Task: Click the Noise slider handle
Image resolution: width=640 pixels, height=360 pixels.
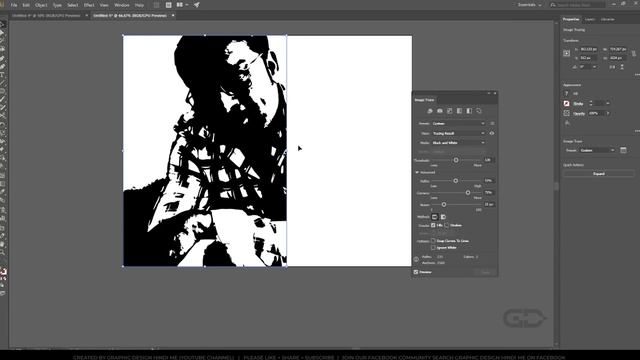Action: 444,204
